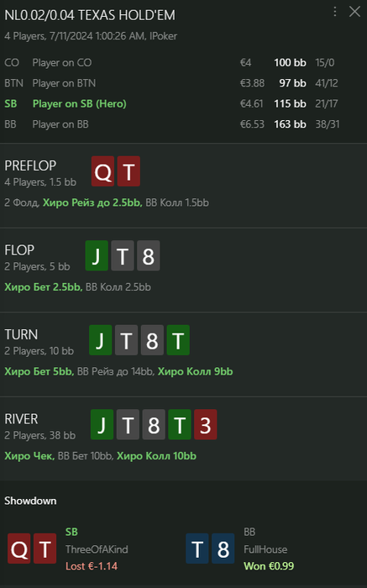Close the hand history panel
The height and width of the screenshot is (588, 367).
pyautogui.click(x=354, y=12)
